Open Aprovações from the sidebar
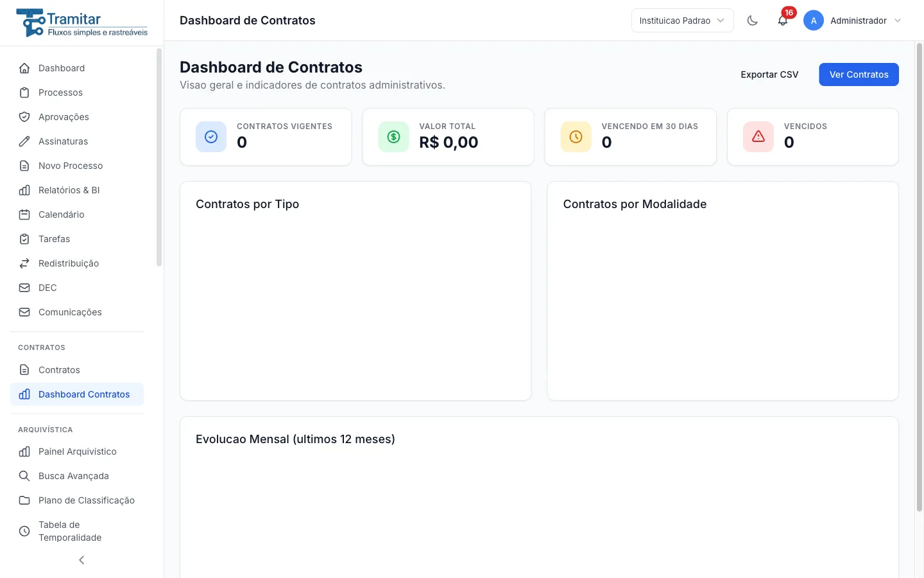This screenshot has height=578, width=924. pos(77,117)
